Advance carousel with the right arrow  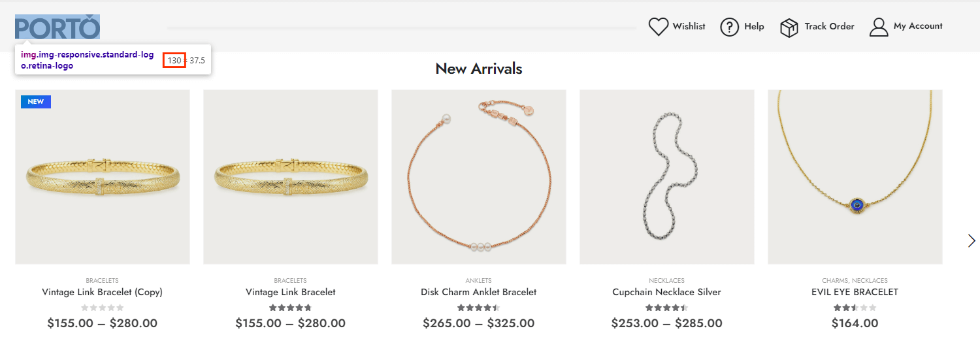(972, 241)
